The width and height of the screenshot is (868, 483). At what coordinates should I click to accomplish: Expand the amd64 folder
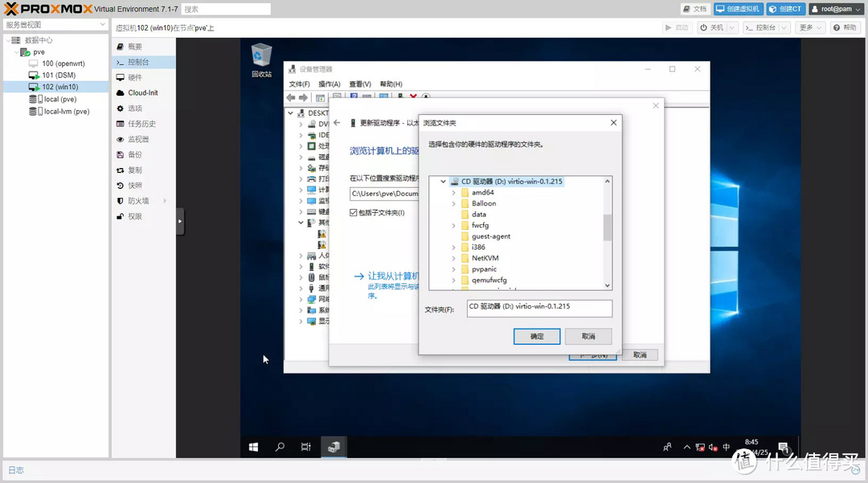454,193
